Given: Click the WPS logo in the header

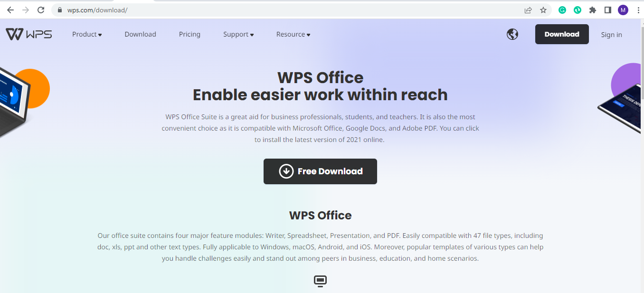Looking at the screenshot, I should coord(29,34).
